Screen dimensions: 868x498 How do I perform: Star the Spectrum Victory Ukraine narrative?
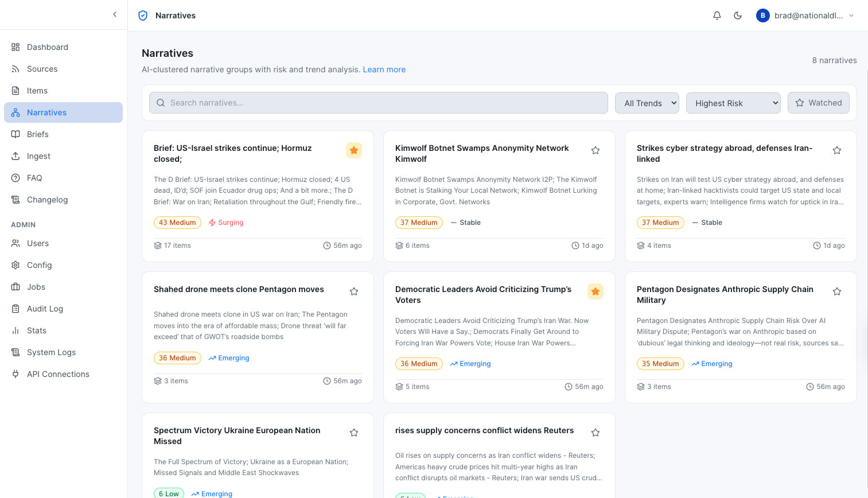[354, 433]
